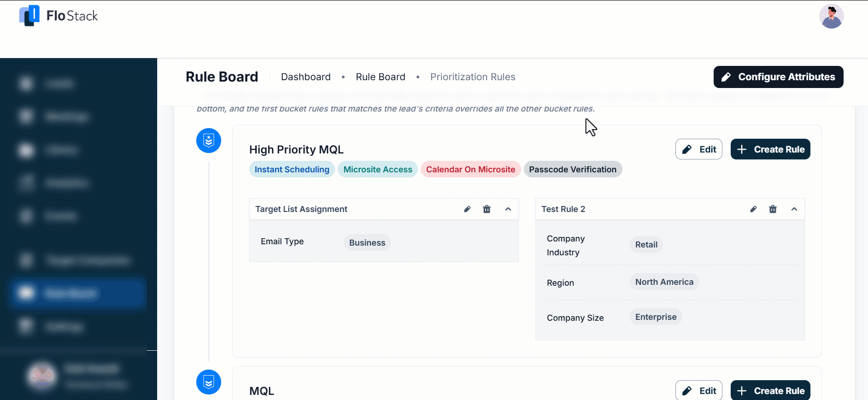Go to Dashboard breadcrumb
The height and width of the screenshot is (400, 868).
pos(306,77)
